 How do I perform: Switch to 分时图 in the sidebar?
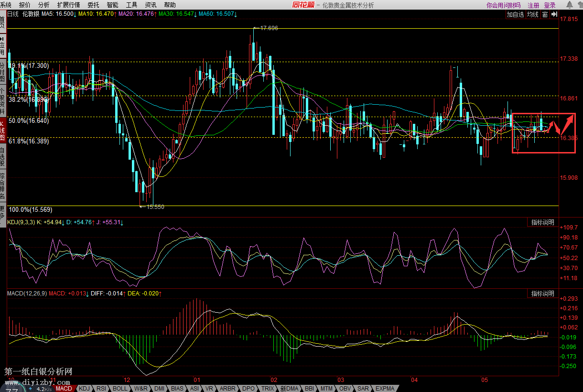[2, 72]
